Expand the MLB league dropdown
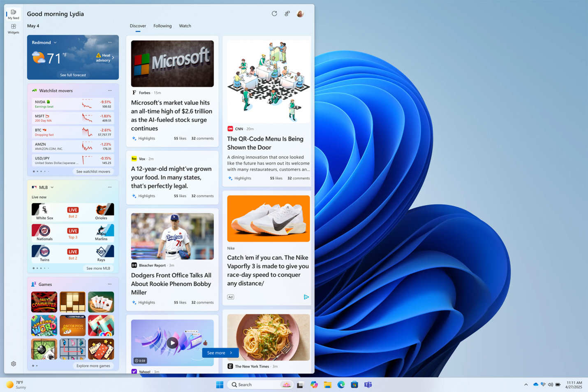 (x=52, y=187)
